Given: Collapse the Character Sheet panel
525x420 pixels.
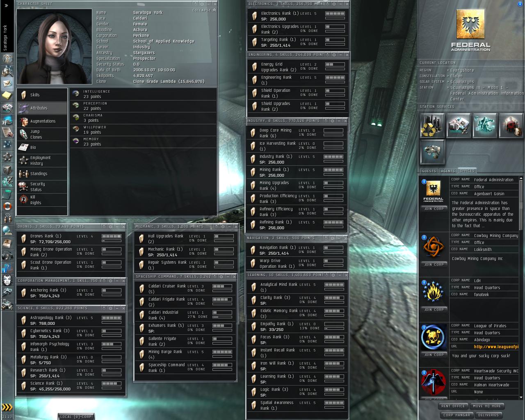Looking at the screenshot, I should [x=204, y=10].
